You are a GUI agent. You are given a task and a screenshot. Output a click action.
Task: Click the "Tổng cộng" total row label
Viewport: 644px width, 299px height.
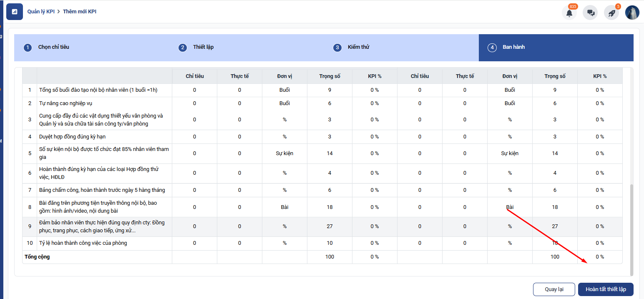click(x=37, y=257)
